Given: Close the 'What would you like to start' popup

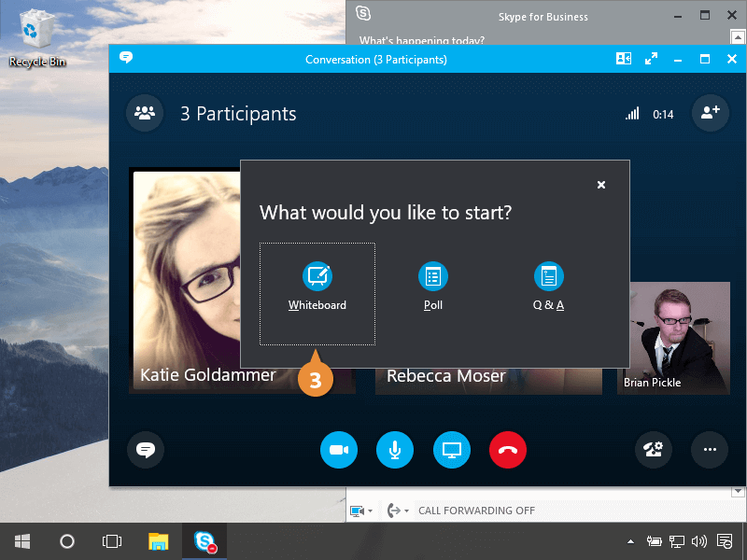Looking at the screenshot, I should click(x=601, y=185).
